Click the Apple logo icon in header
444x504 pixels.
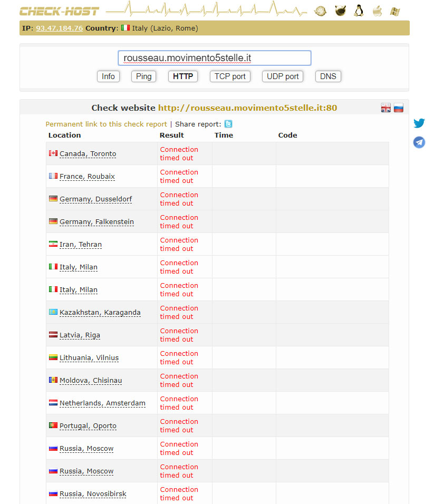point(377,11)
